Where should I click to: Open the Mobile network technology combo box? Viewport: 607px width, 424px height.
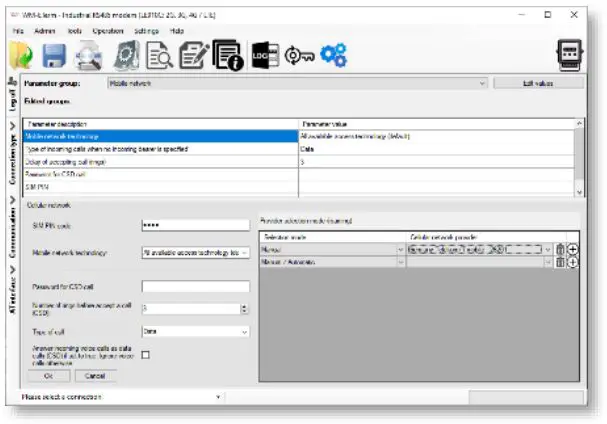(x=195, y=252)
